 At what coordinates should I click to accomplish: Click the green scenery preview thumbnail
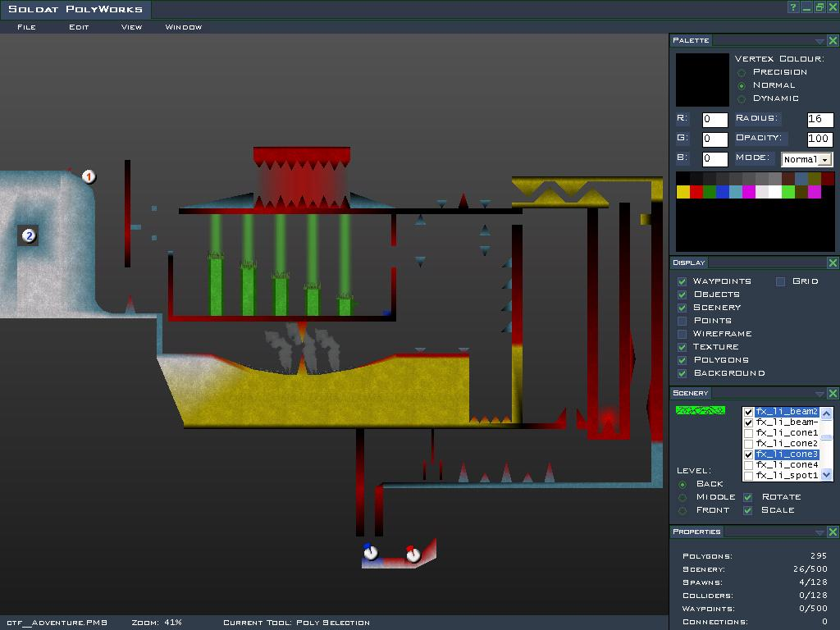pos(700,410)
